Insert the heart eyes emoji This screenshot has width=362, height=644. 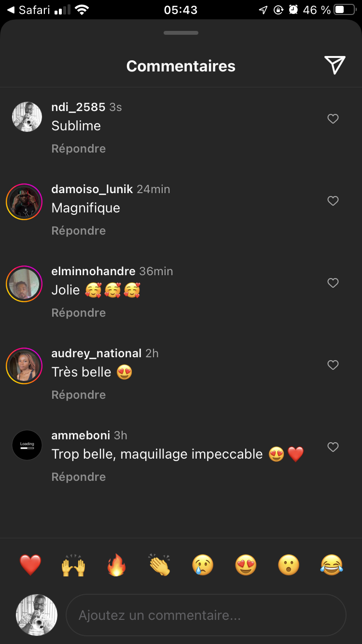point(246,565)
